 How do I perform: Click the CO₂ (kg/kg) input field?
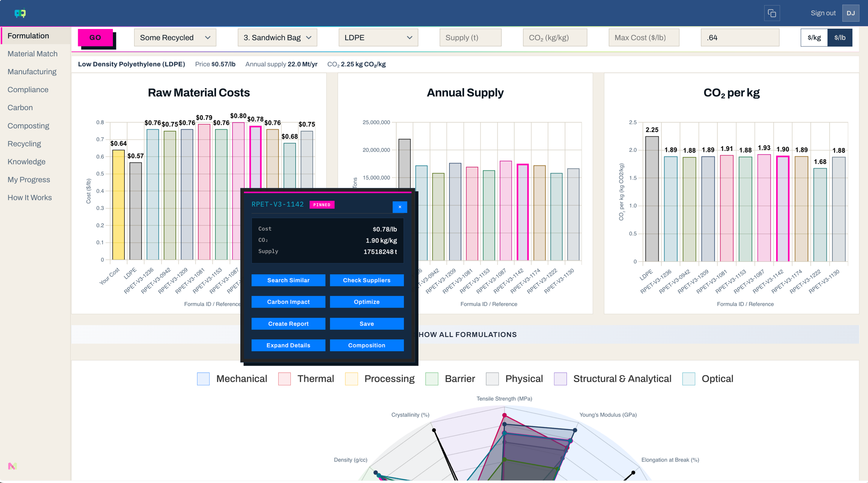[x=555, y=38]
